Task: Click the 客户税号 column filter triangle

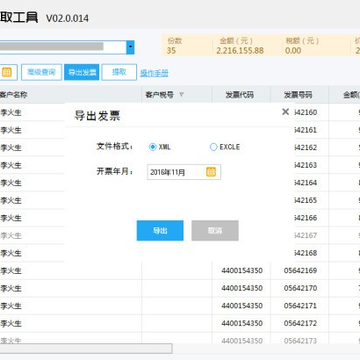Action: pyautogui.click(x=181, y=95)
